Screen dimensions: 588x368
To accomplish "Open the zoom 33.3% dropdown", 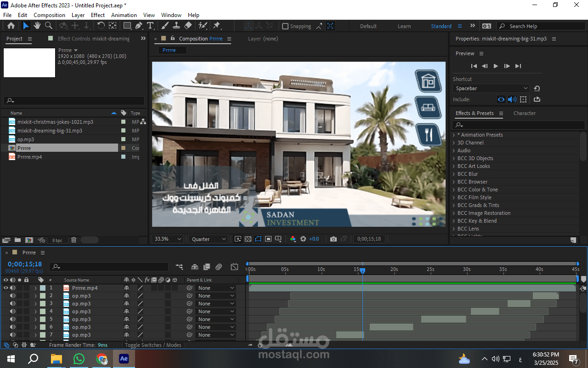I will (168, 239).
